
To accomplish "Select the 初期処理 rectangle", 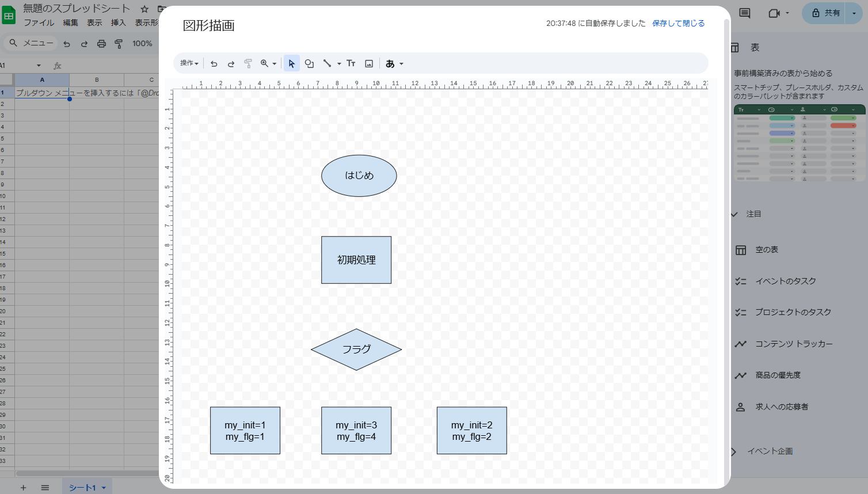I will (356, 260).
